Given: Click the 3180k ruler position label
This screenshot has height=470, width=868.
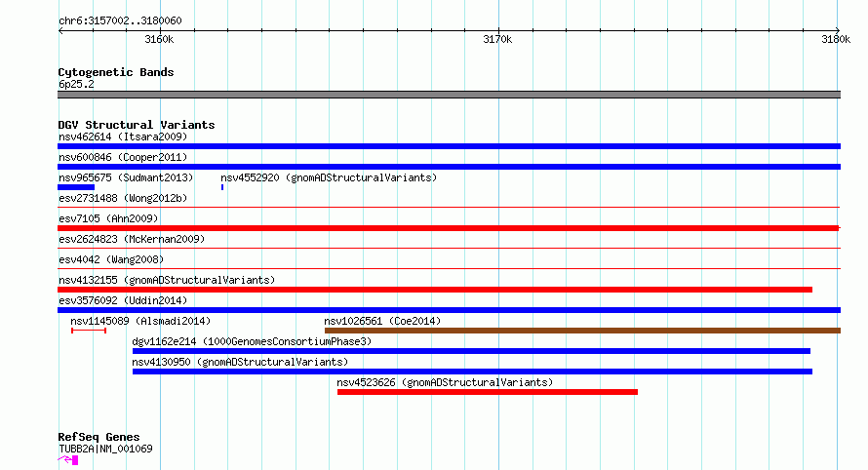Looking at the screenshot, I should [x=836, y=39].
